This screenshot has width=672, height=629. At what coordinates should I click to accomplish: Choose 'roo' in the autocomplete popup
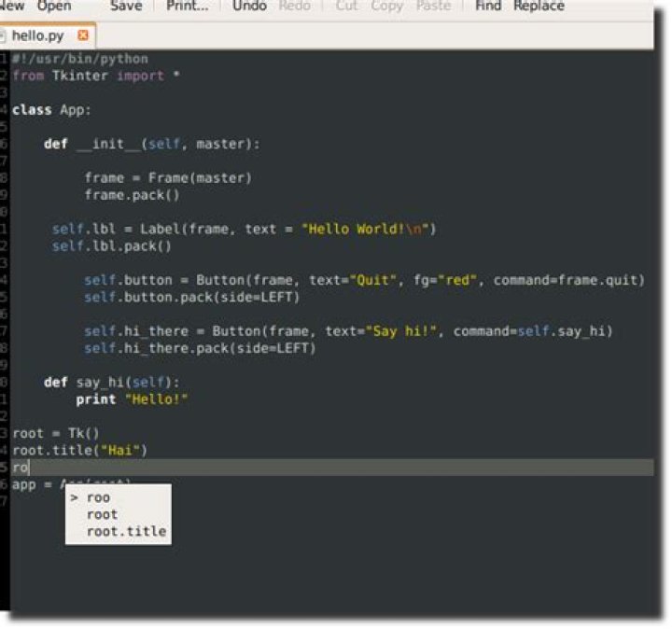click(99, 497)
